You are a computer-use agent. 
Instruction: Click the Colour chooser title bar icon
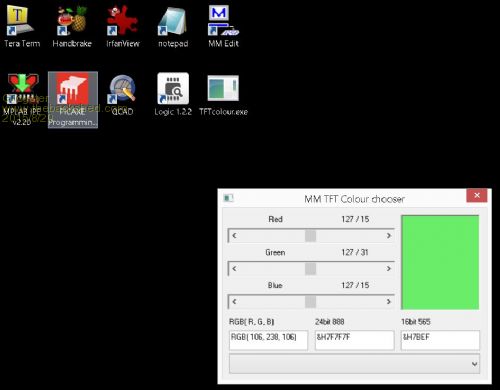pyautogui.click(x=228, y=198)
